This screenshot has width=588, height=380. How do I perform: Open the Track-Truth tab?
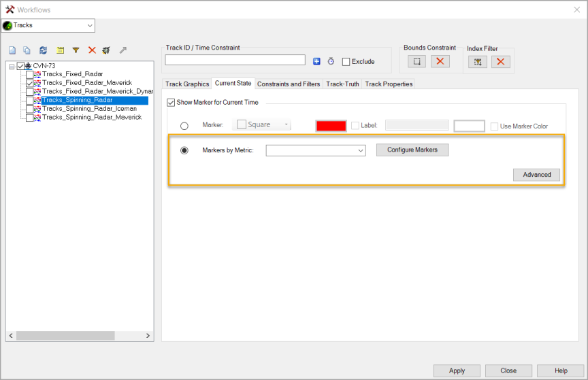(x=342, y=84)
